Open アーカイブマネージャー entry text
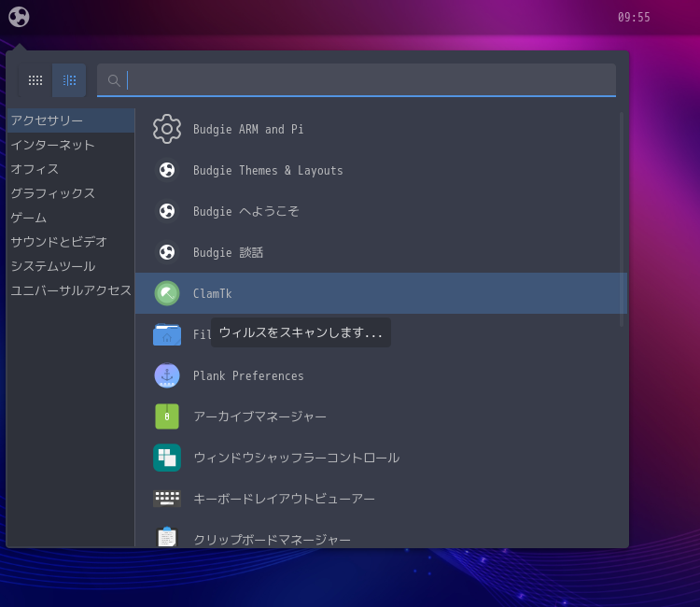Screen dimensions: 700x607 [259, 416]
